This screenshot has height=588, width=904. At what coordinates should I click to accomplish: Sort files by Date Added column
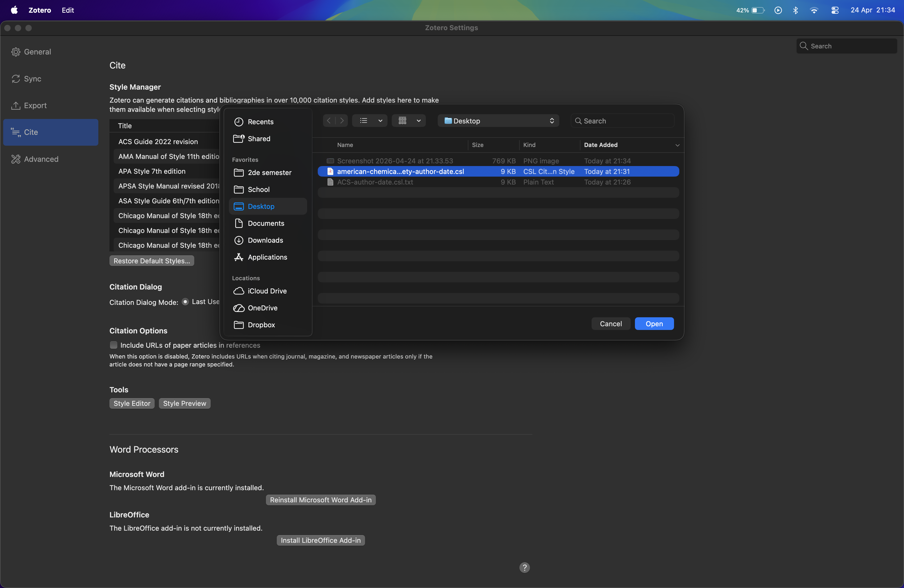(601, 145)
